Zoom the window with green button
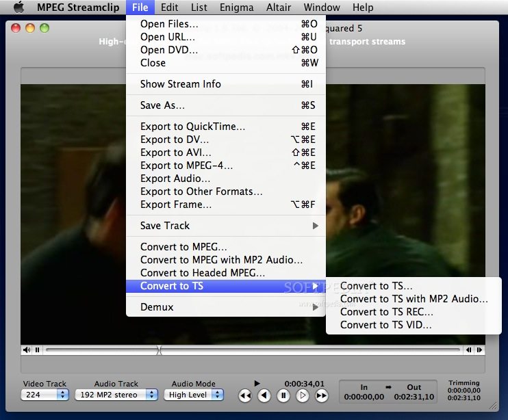Image resolution: width=508 pixels, height=420 pixels. 45,28
